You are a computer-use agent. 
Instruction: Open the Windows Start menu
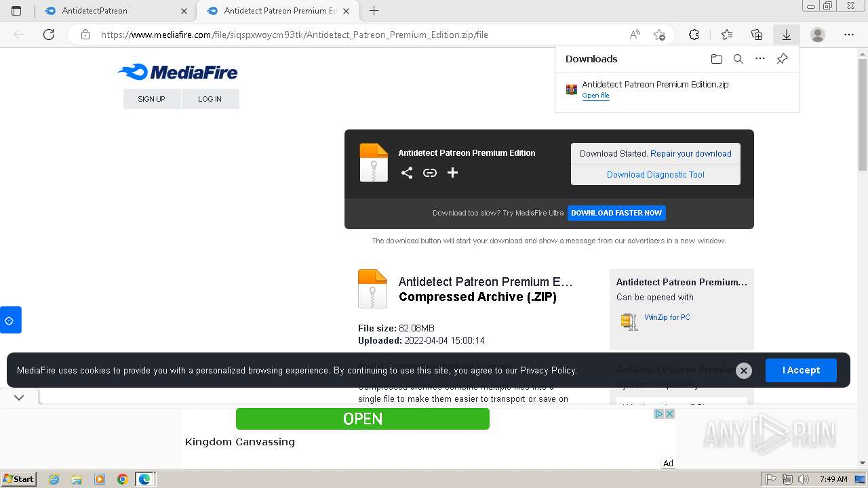[19, 479]
